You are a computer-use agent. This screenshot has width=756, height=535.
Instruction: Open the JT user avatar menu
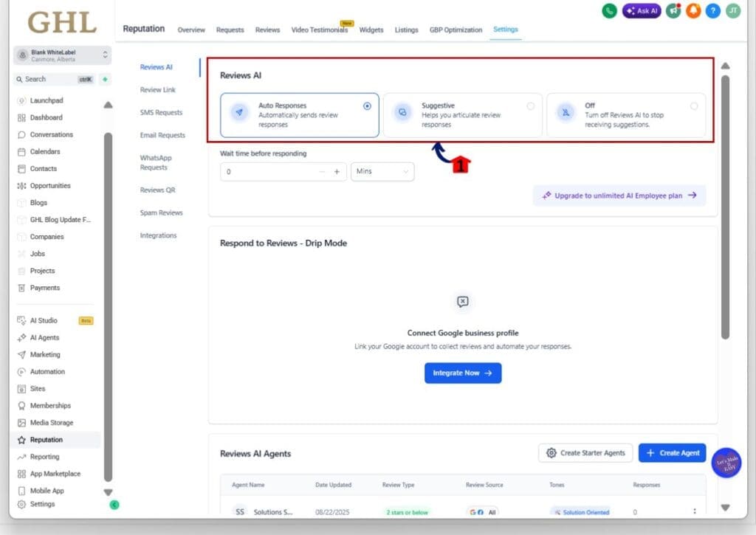pyautogui.click(x=733, y=10)
